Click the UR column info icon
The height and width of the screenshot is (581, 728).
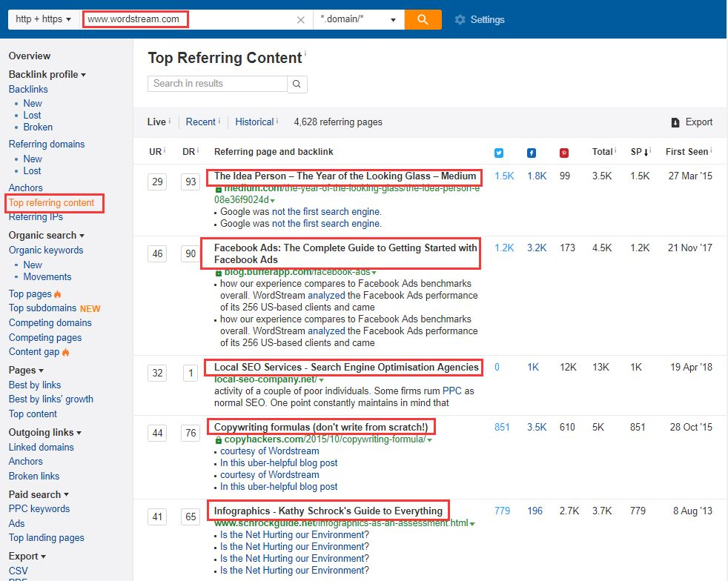pyautogui.click(x=165, y=150)
